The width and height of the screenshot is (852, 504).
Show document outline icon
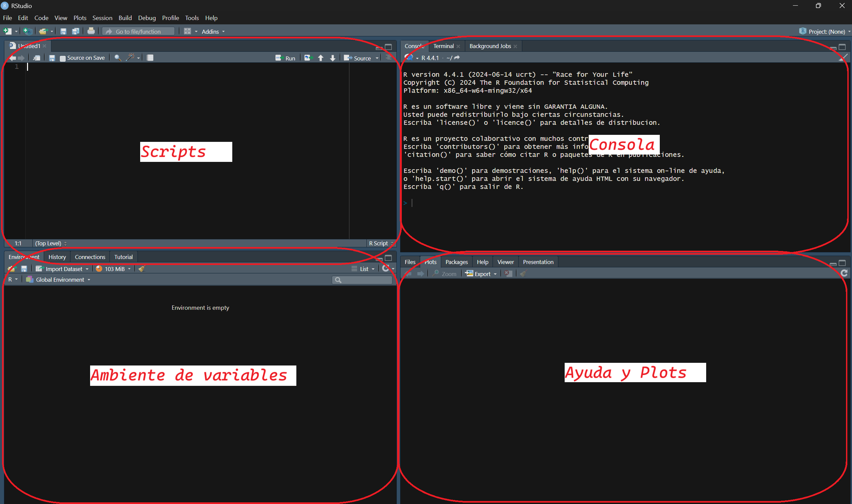(388, 58)
